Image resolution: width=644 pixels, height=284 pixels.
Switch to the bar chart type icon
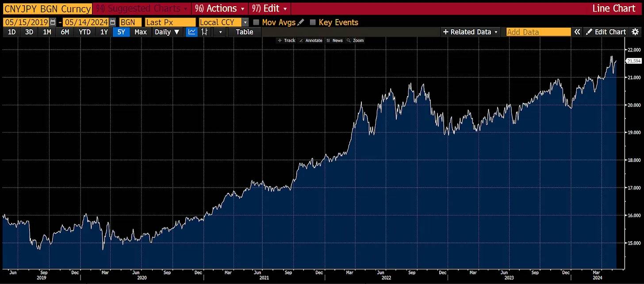[204, 32]
